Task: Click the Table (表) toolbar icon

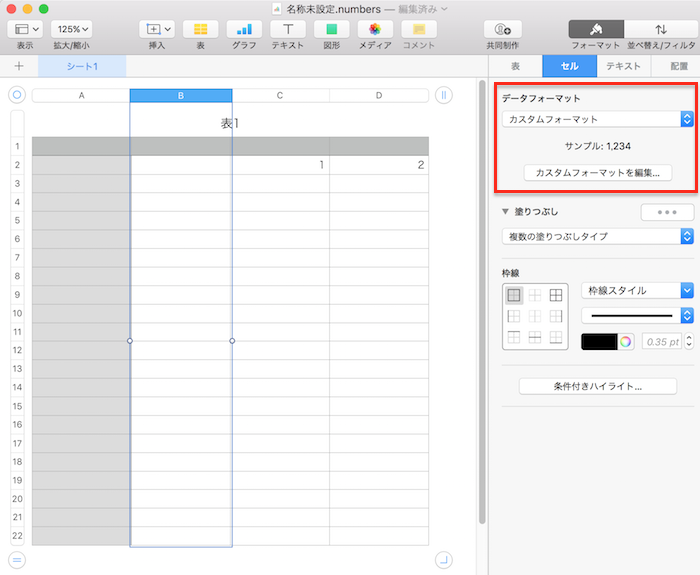Action: point(200,30)
